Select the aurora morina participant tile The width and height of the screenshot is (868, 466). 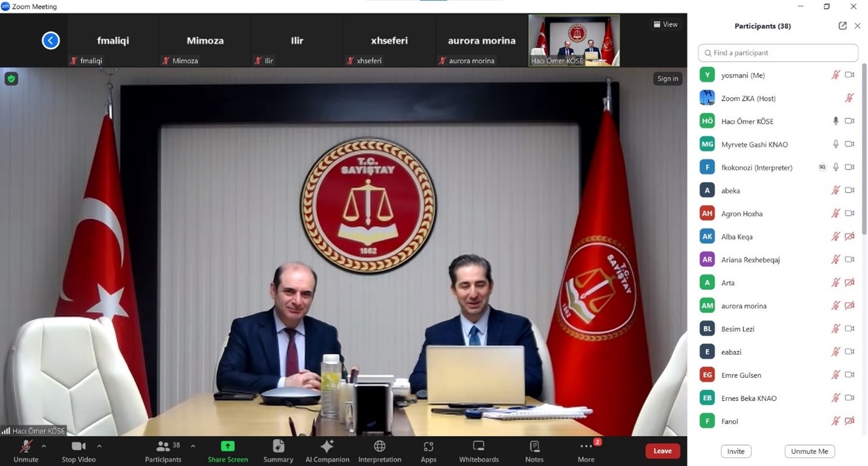tap(481, 41)
